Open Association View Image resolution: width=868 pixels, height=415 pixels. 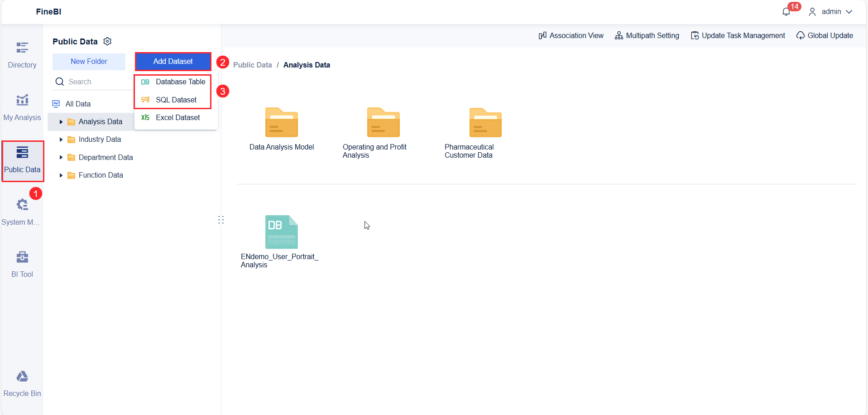coord(571,35)
